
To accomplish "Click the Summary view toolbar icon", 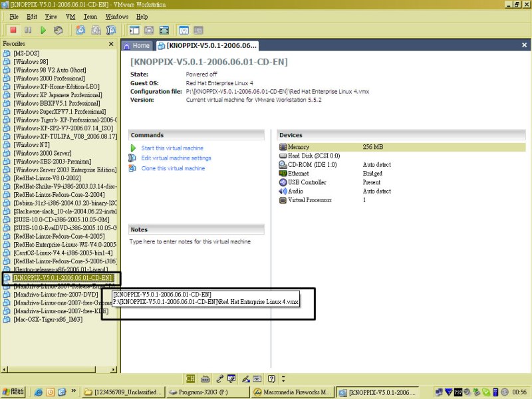I will coord(184,30).
